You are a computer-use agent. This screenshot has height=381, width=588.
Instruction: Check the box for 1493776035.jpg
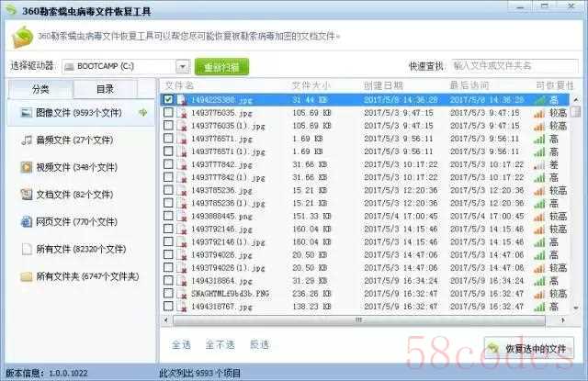click(168, 112)
